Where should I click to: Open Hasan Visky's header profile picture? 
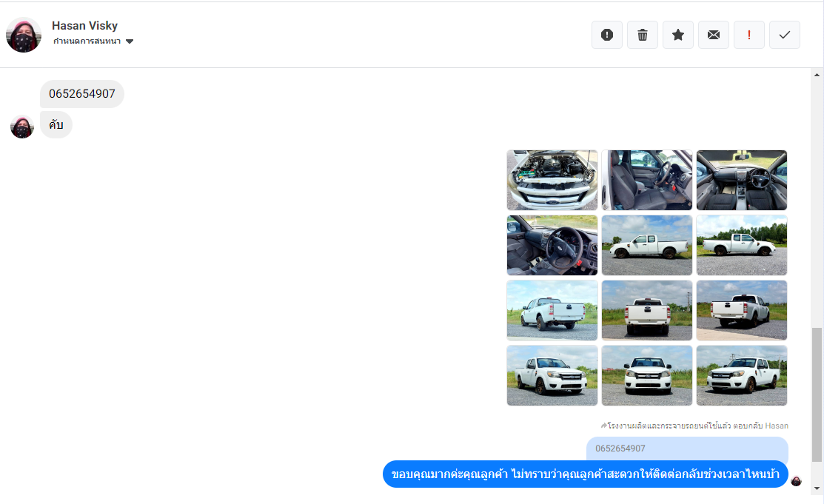pos(24,35)
